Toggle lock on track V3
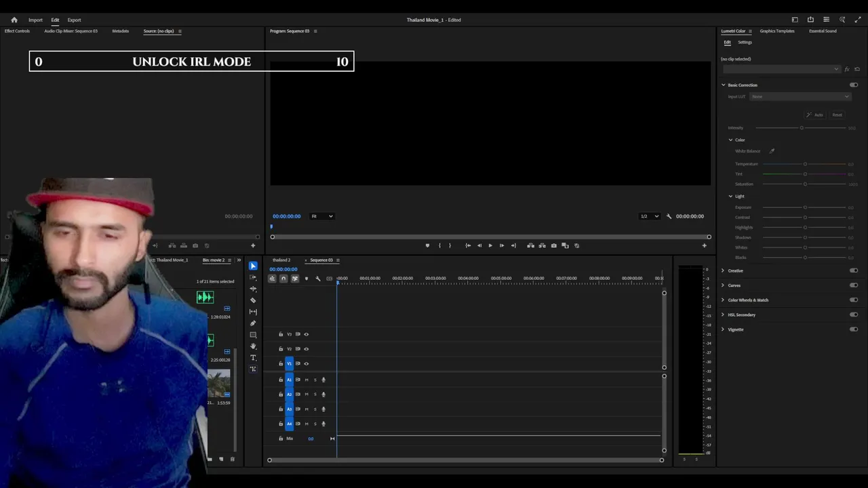Viewport: 868px width, 488px height. pyautogui.click(x=281, y=334)
